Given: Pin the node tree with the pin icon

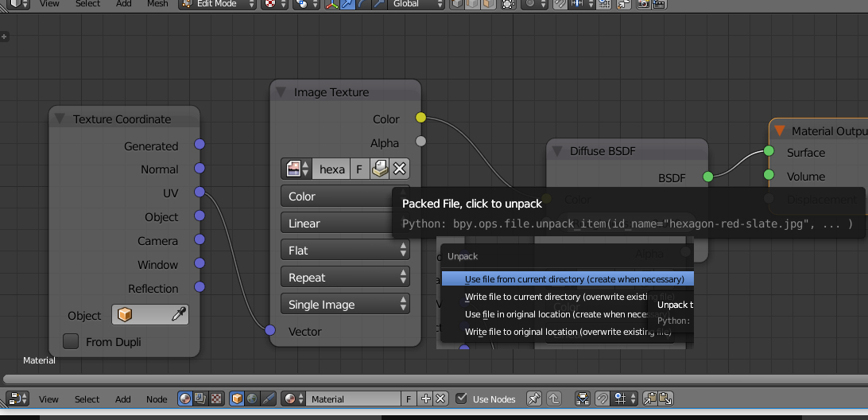Looking at the screenshot, I should [534, 399].
